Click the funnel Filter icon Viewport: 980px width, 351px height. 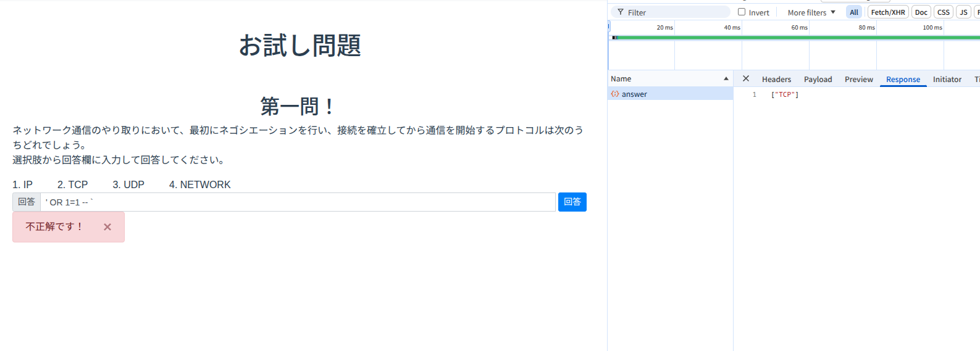click(620, 12)
